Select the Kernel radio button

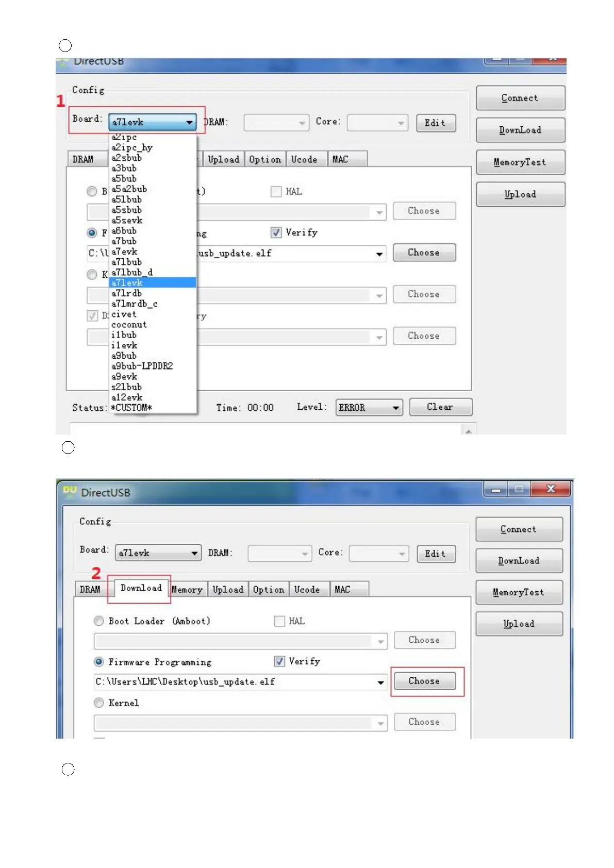pos(99,703)
